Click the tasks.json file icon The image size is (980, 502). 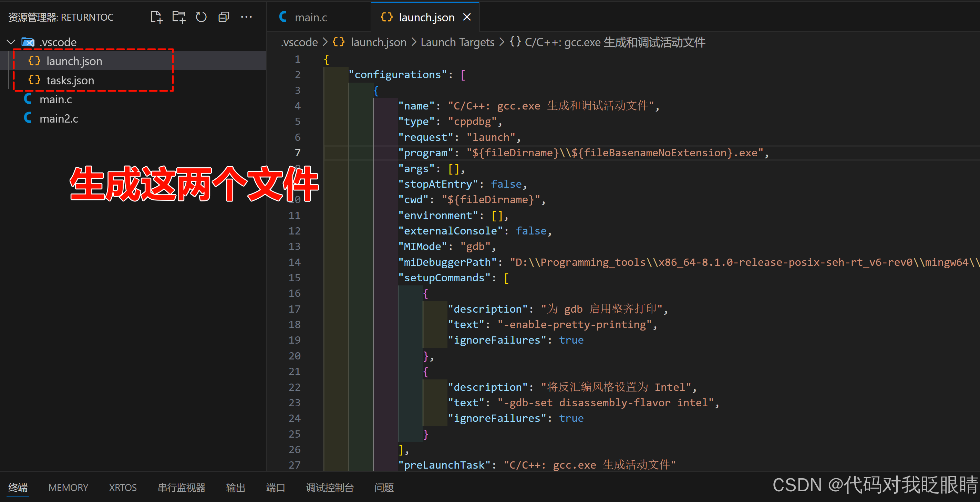[36, 80]
